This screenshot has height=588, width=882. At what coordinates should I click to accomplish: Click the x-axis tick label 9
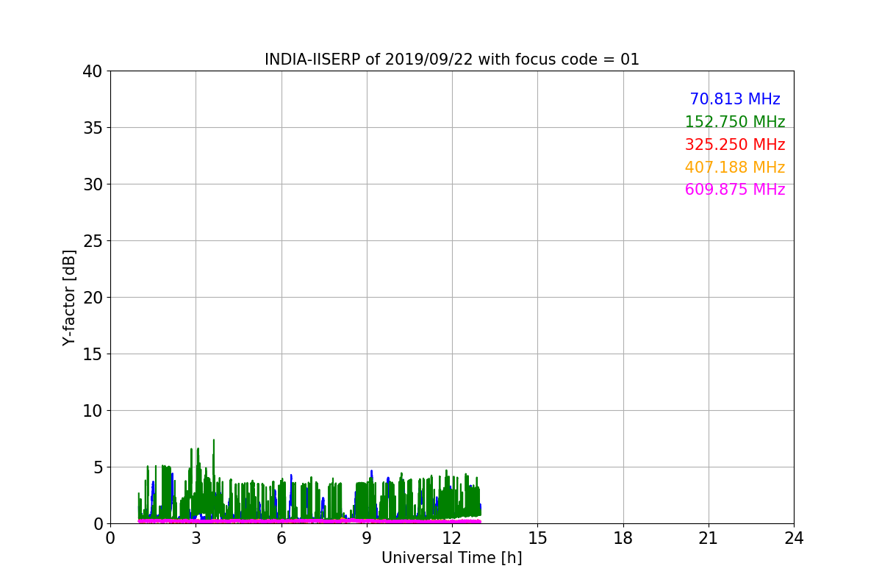pos(367,538)
